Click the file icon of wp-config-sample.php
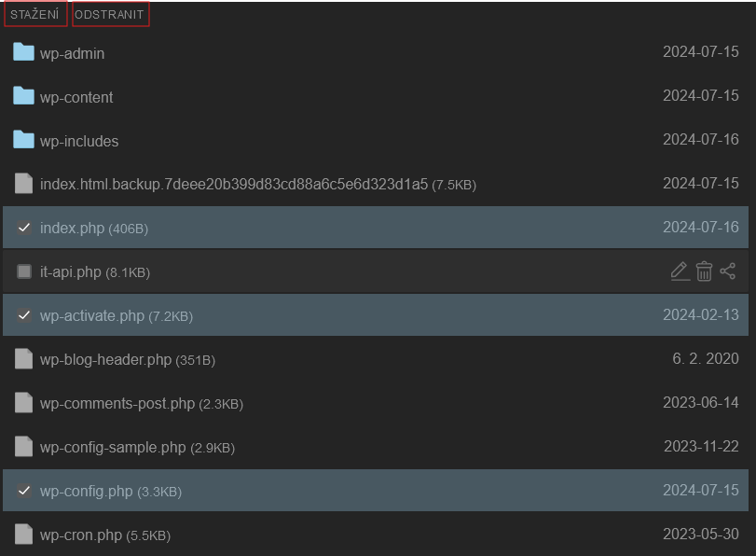This screenshot has height=556, width=756. pos(23,447)
